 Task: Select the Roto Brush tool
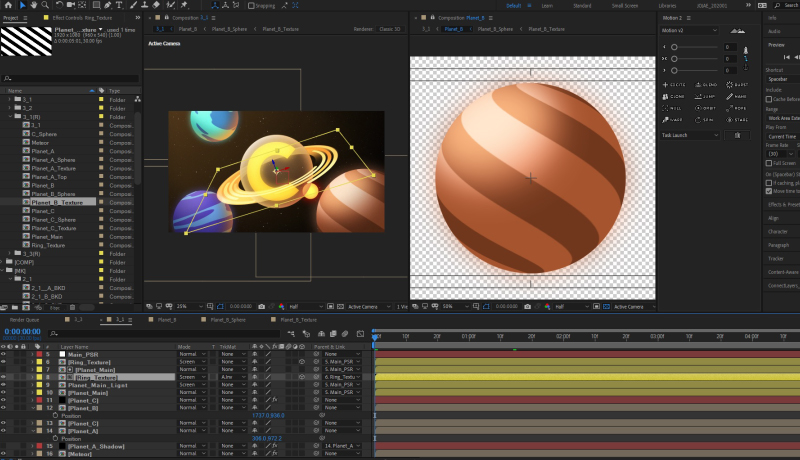point(170,5)
